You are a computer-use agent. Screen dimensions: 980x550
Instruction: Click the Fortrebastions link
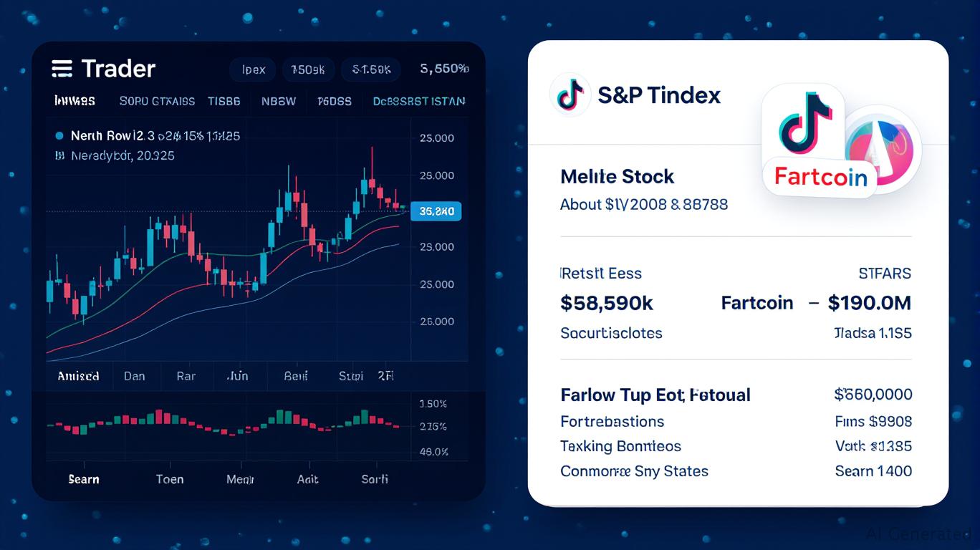[x=612, y=421]
